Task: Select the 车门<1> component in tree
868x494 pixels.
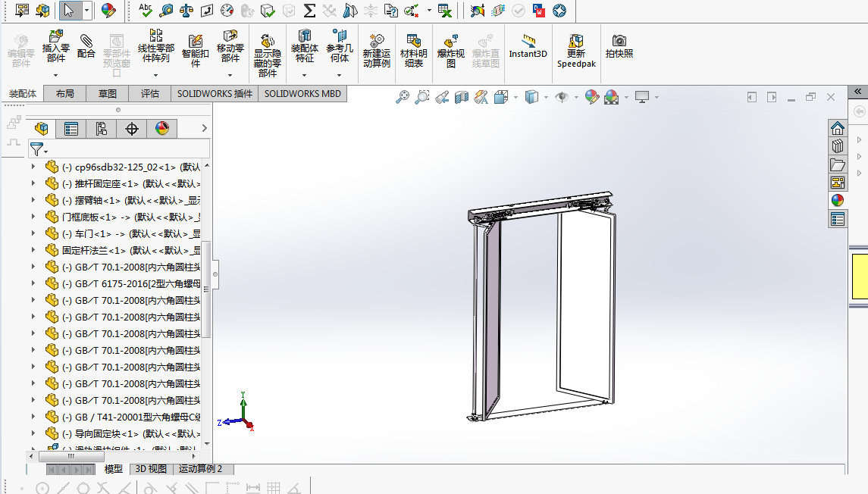Action: 123,233
